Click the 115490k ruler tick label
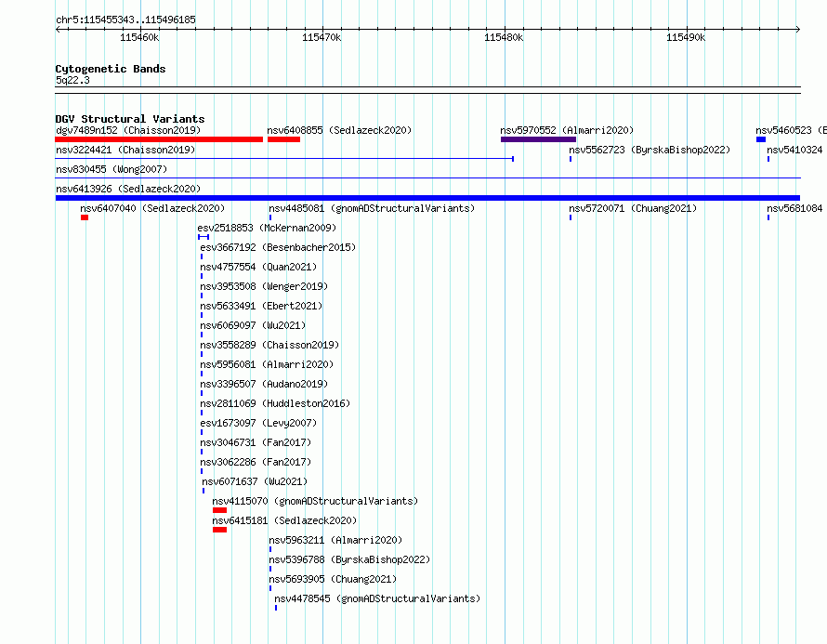Screen dimensions: 827x644 (686, 37)
